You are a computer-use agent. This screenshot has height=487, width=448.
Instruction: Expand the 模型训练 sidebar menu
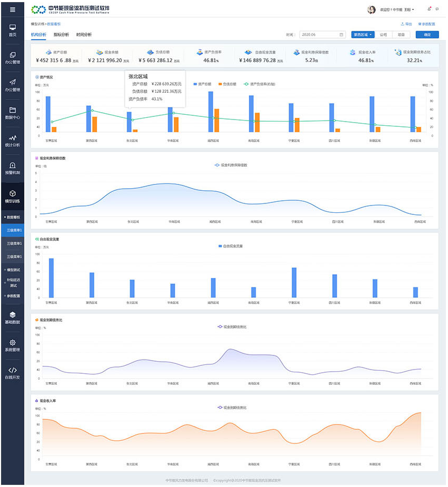point(12,196)
